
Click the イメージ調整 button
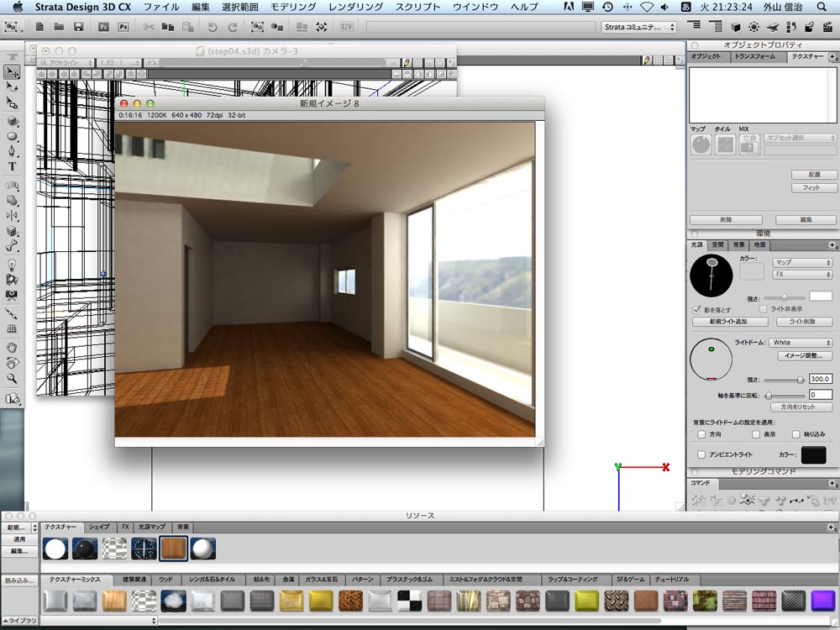point(804,355)
